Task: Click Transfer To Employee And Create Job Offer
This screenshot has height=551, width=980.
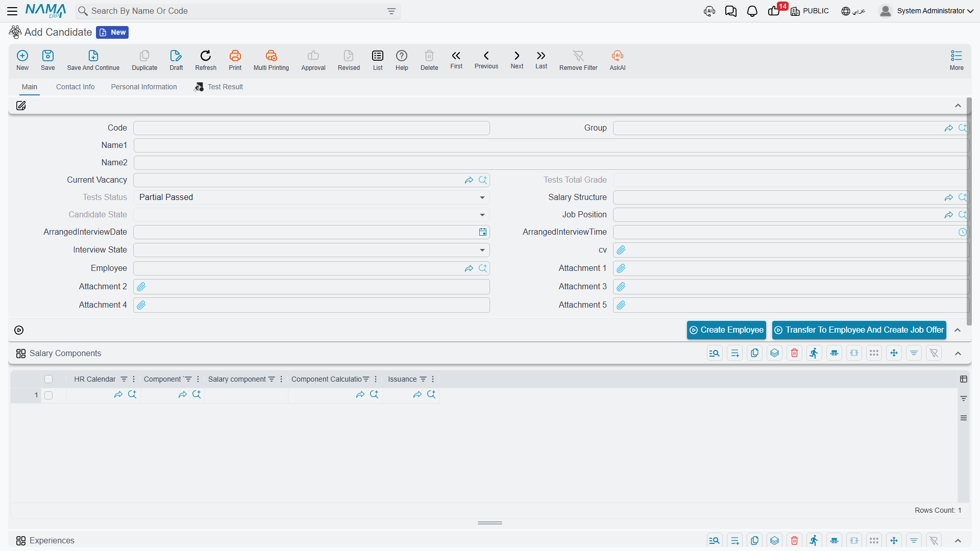Action: click(859, 330)
